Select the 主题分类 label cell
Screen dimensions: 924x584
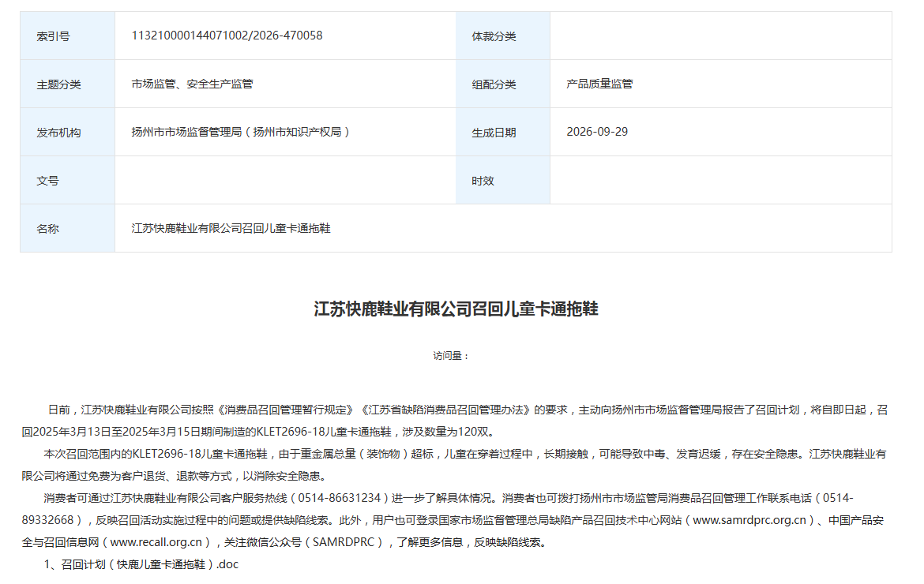point(68,84)
